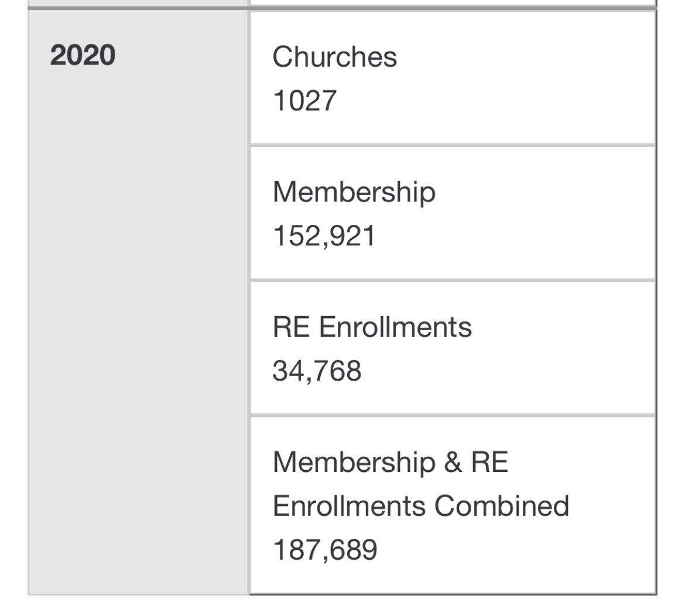
Task: Select the "Enrollments Combined" text line
Action: [421, 506]
